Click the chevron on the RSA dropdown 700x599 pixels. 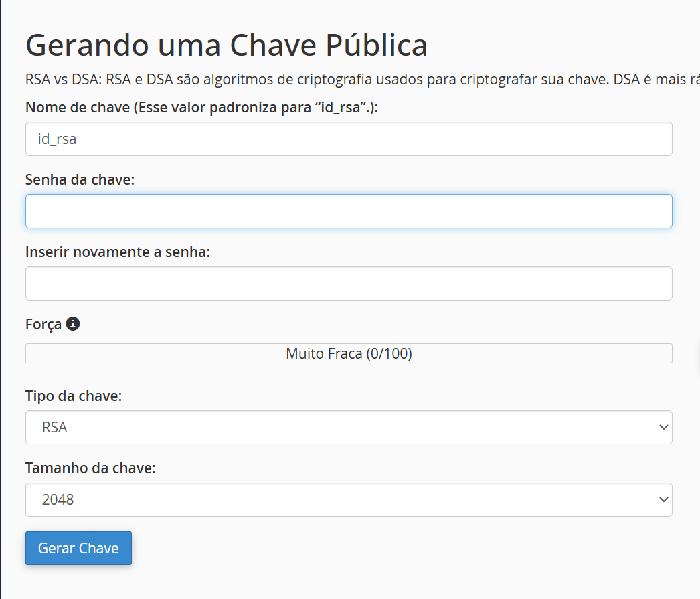pyautogui.click(x=662, y=427)
